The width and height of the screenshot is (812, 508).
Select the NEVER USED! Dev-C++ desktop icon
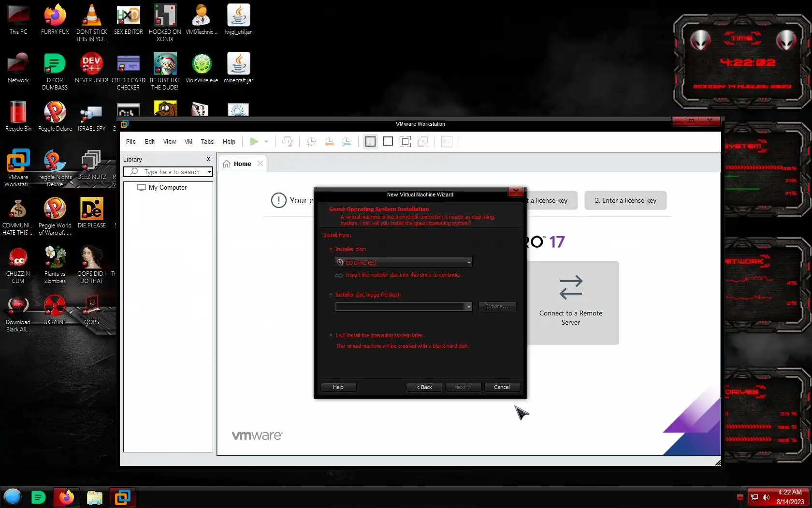pyautogui.click(x=91, y=68)
